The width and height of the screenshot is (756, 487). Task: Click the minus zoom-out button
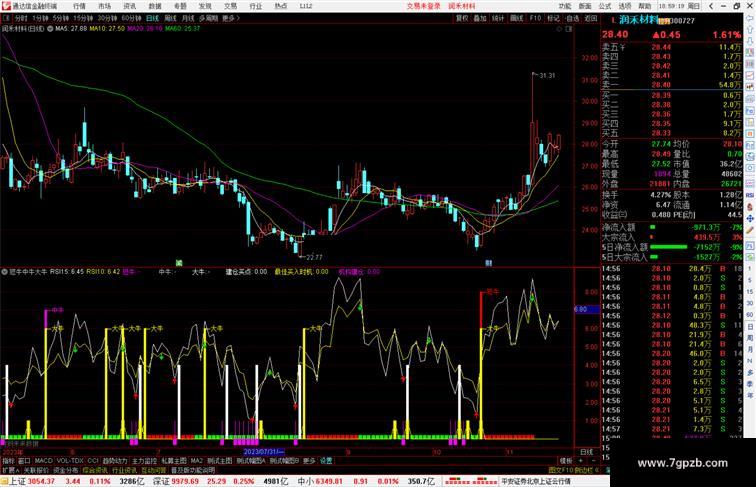[x=593, y=461]
